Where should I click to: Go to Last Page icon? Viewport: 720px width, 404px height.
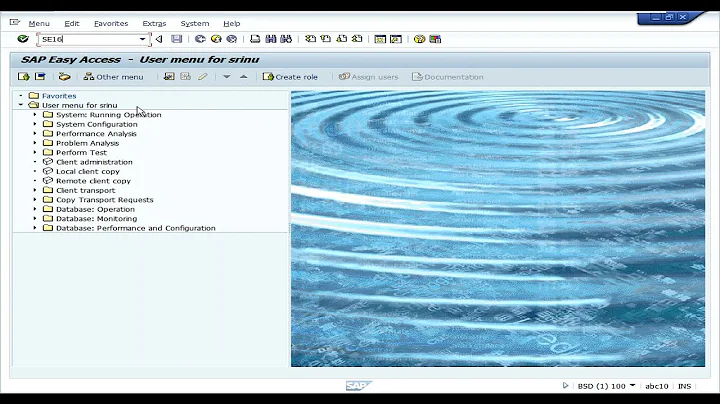357,39
